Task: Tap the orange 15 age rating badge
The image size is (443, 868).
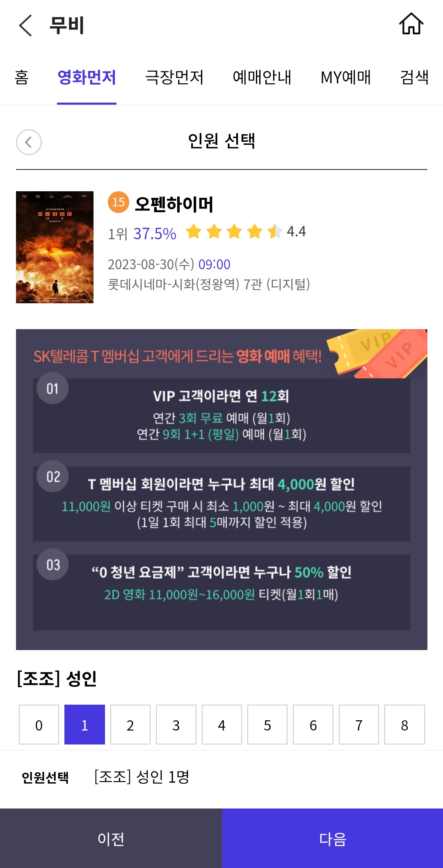Action: point(119,202)
